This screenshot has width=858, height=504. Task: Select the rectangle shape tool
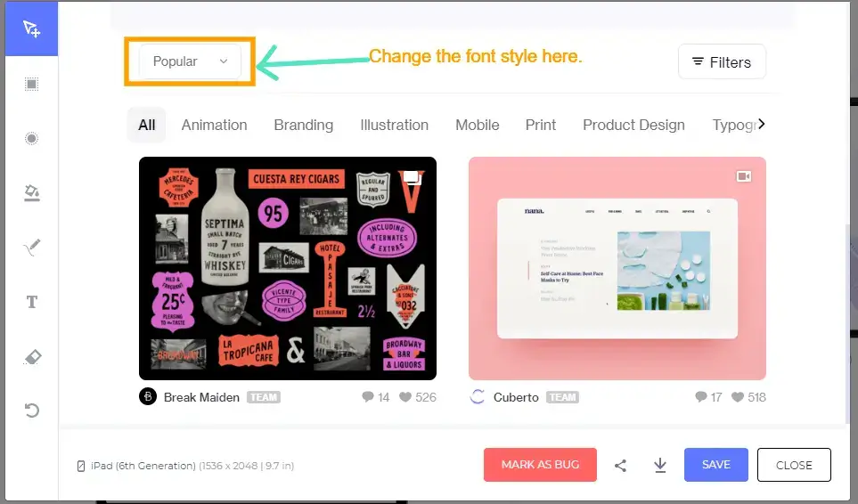(x=31, y=85)
